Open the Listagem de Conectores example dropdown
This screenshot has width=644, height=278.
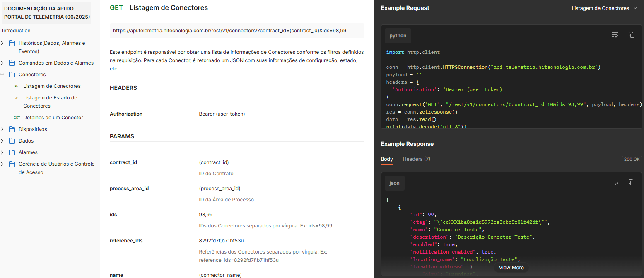(x=604, y=7)
